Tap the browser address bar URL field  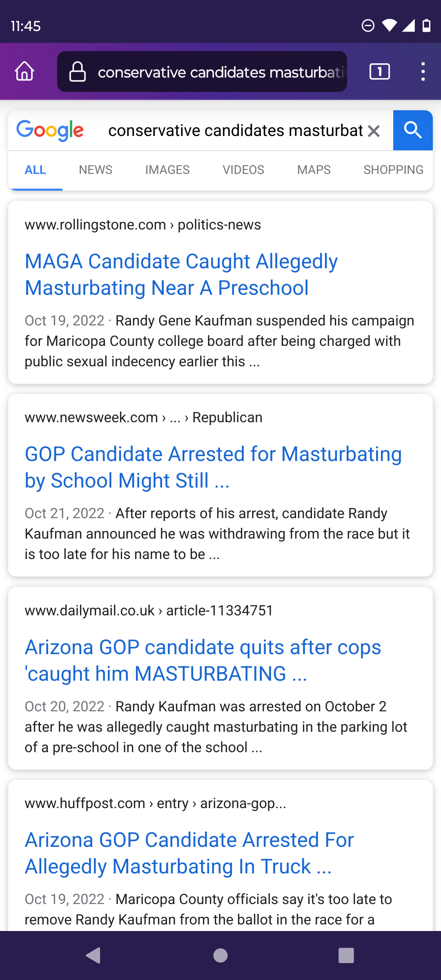220,72
